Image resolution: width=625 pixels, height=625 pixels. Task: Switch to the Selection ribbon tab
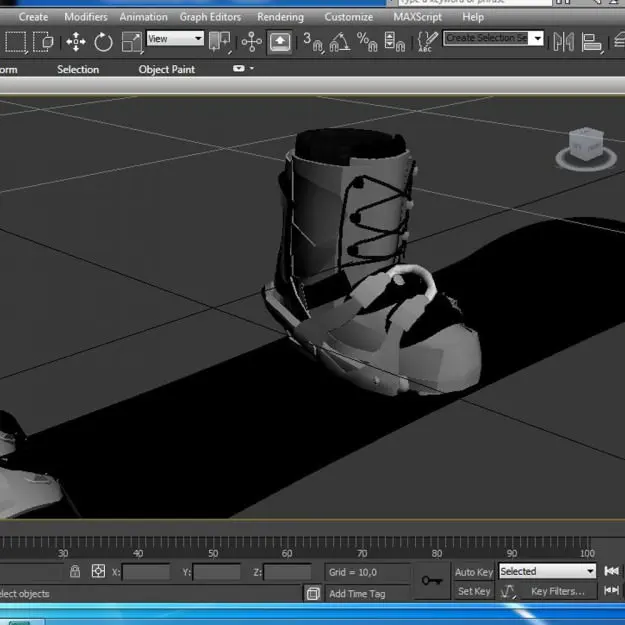click(x=78, y=69)
